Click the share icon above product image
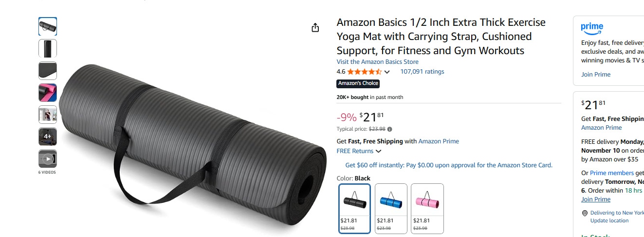The width and height of the screenshot is (644, 237). click(315, 28)
